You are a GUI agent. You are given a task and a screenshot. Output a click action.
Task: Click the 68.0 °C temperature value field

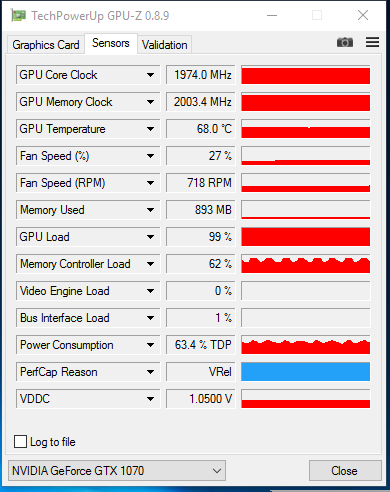[x=201, y=129]
